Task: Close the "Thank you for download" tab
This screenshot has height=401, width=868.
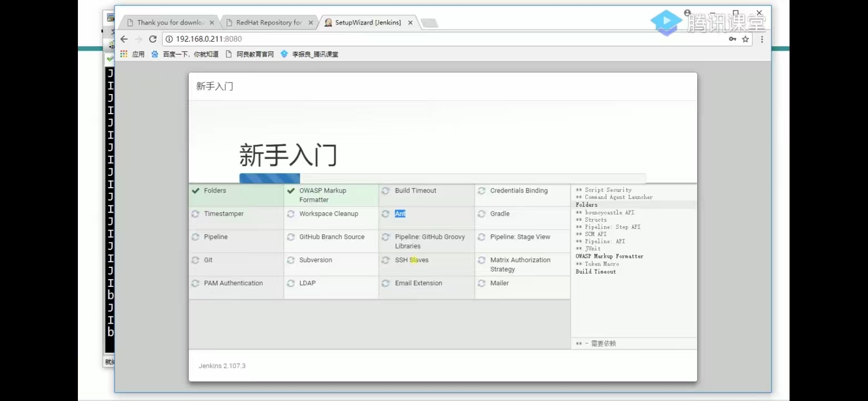Action: click(211, 23)
